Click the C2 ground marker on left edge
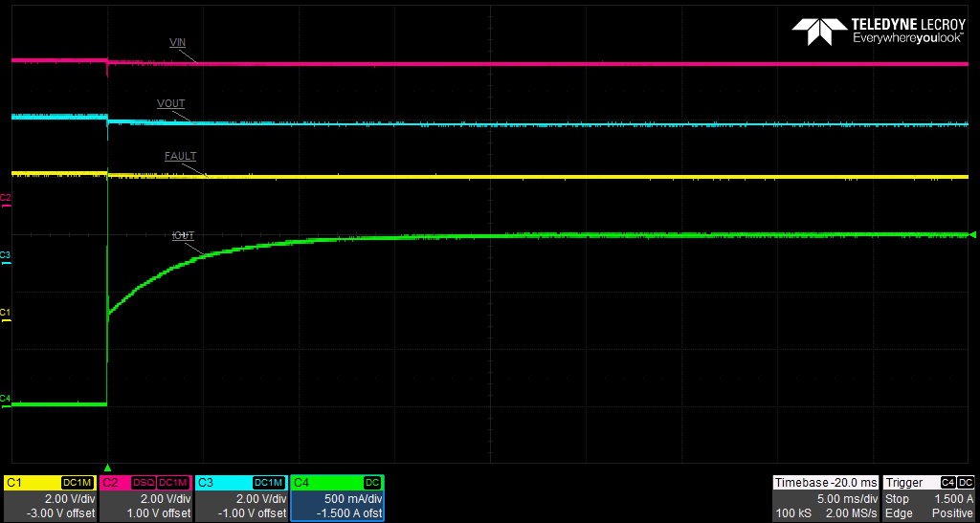 point(5,199)
